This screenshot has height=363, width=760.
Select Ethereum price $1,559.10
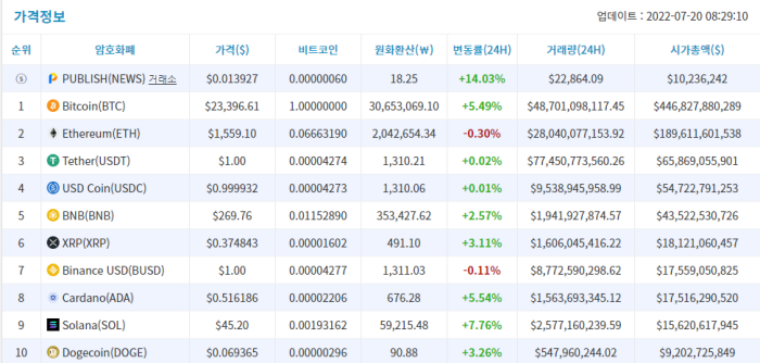coord(232,134)
